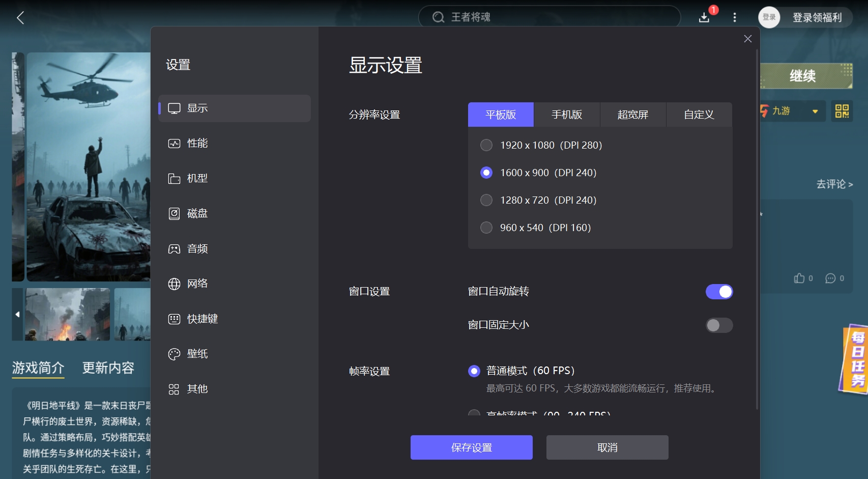Click the Wallpaper palette icon
868x479 pixels.
pyautogui.click(x=175, y=354)
